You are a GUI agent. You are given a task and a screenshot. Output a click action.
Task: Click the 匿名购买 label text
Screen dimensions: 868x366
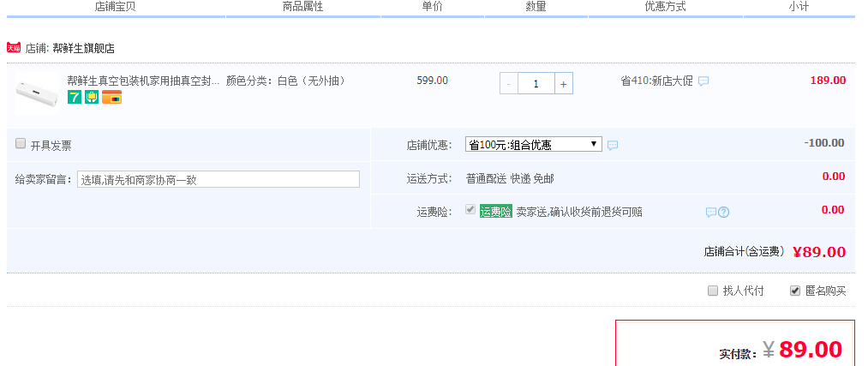[825, 291]
